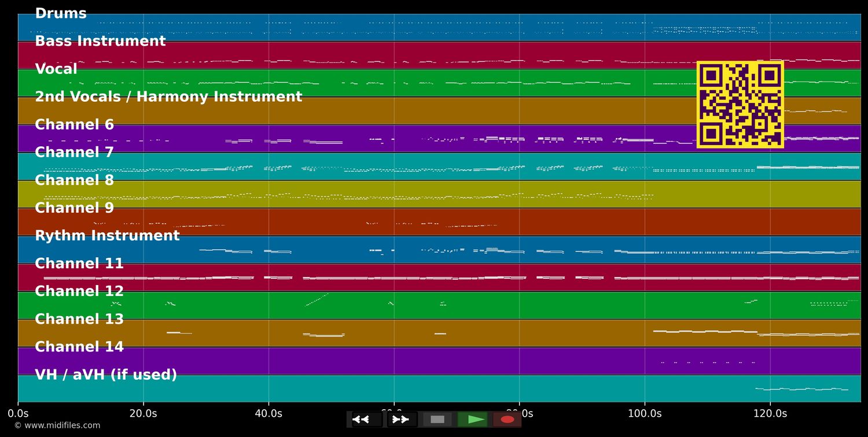Click the QR code overlay

[x=741, y=104]
